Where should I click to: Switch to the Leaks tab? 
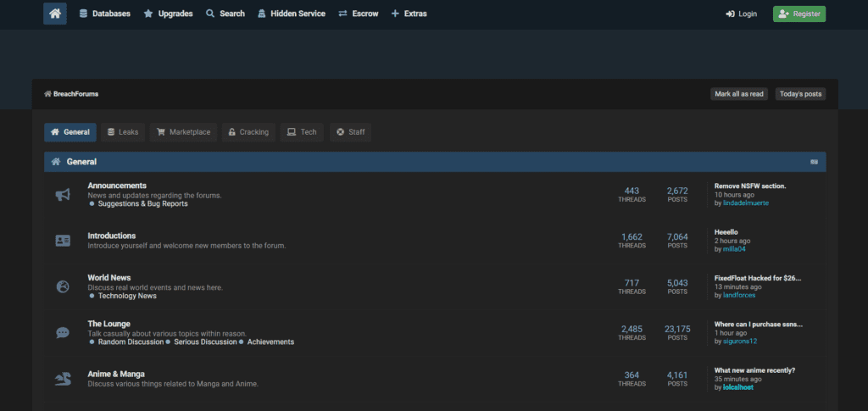[123, 132]
